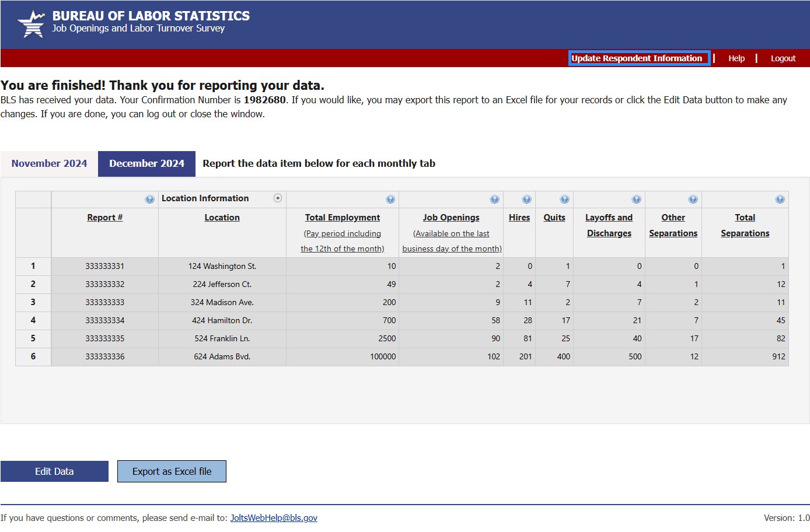Click Export as Excel file button
The height and width of the screenshot is (532, 810).
172,471
